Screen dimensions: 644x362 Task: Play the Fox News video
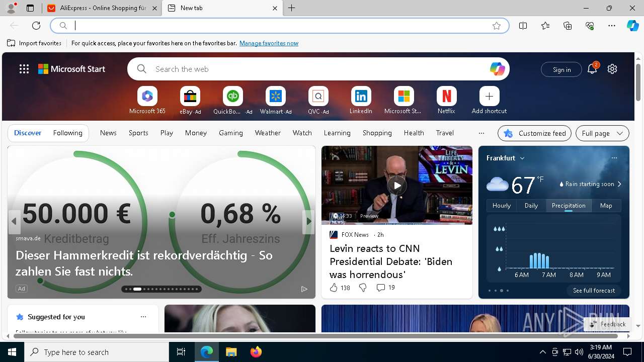397,185
